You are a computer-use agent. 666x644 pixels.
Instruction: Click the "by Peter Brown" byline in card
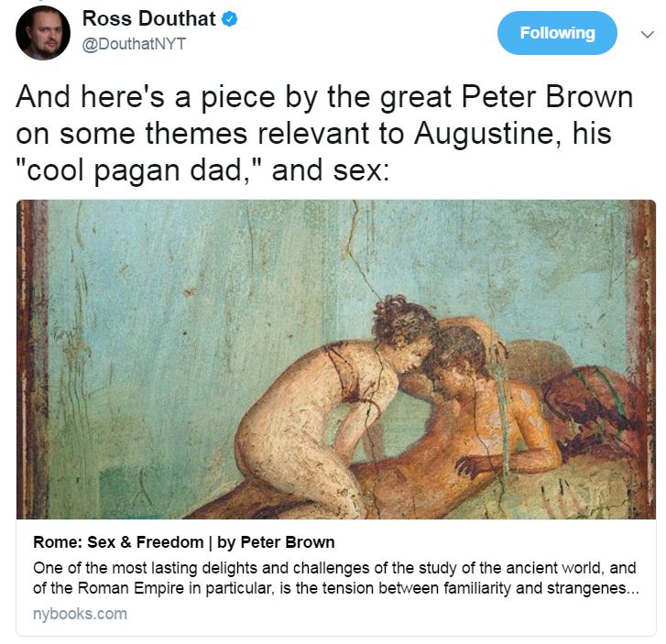tap(276, 542)
